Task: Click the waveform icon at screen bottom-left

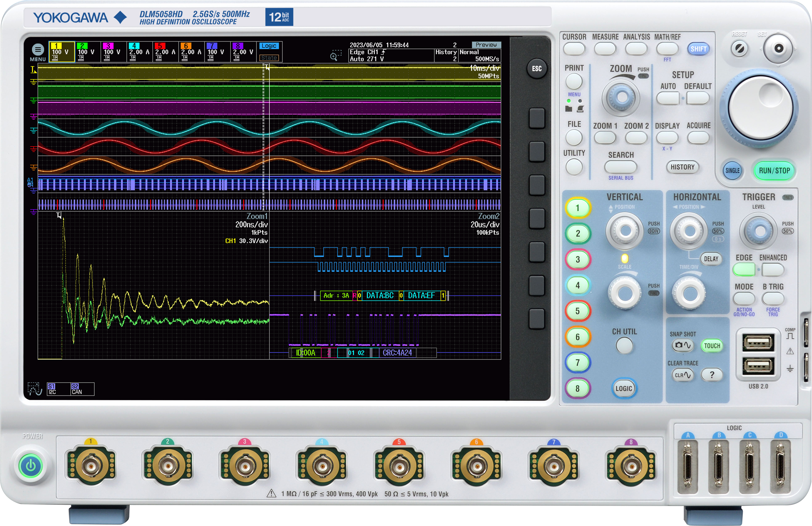Action: [35, 389]
